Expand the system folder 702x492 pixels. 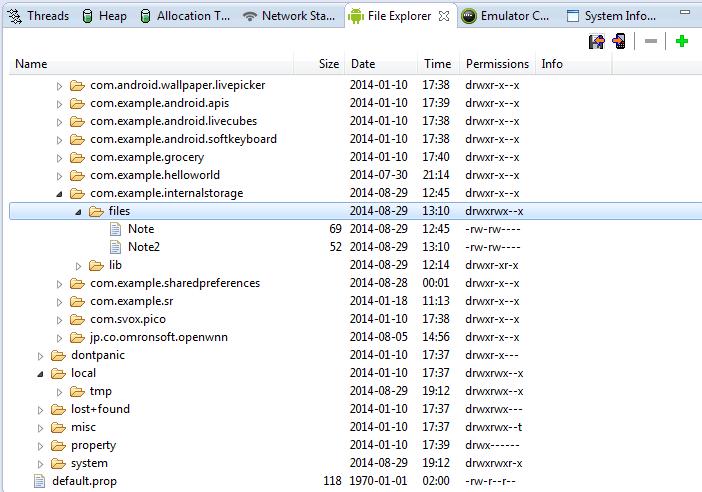[x=40, y=464]
